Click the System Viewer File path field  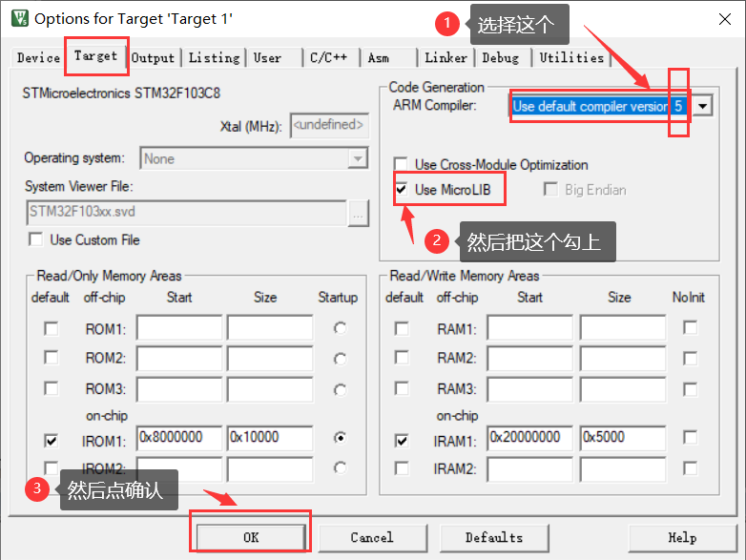pyautogui.click(x=187, y=212)
